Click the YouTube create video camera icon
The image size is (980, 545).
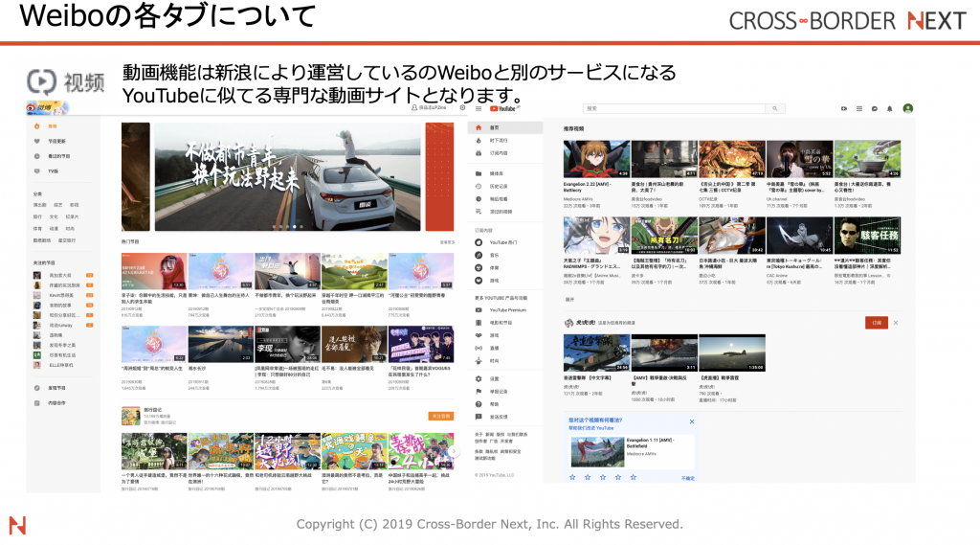pos(844,108)
